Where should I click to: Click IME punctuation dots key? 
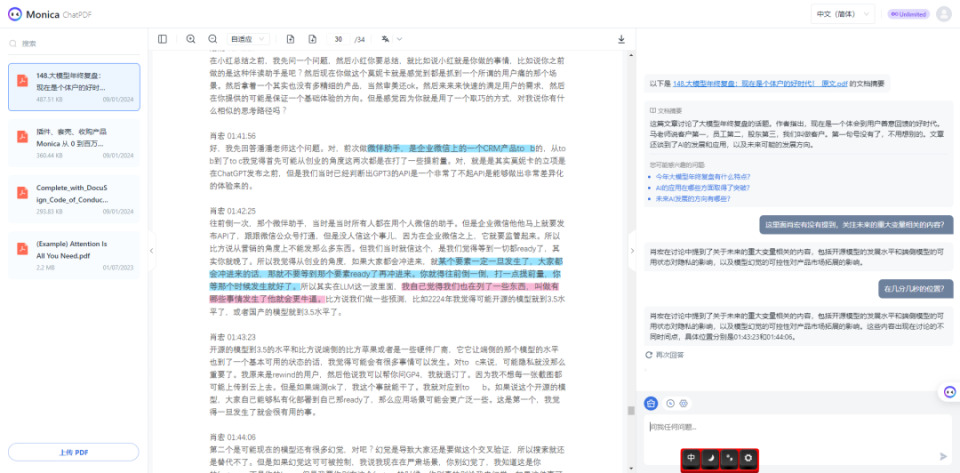tap(729, 458)
